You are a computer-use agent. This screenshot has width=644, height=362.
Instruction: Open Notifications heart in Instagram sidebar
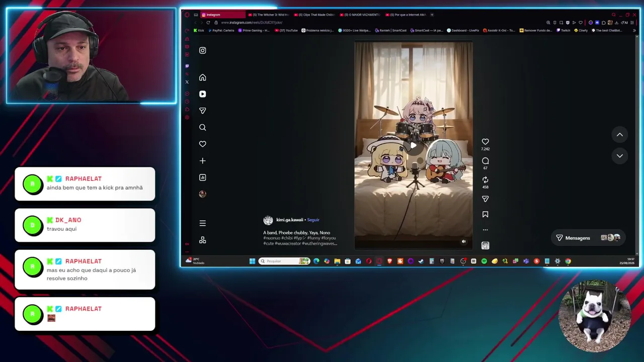(x=202, y=144)
